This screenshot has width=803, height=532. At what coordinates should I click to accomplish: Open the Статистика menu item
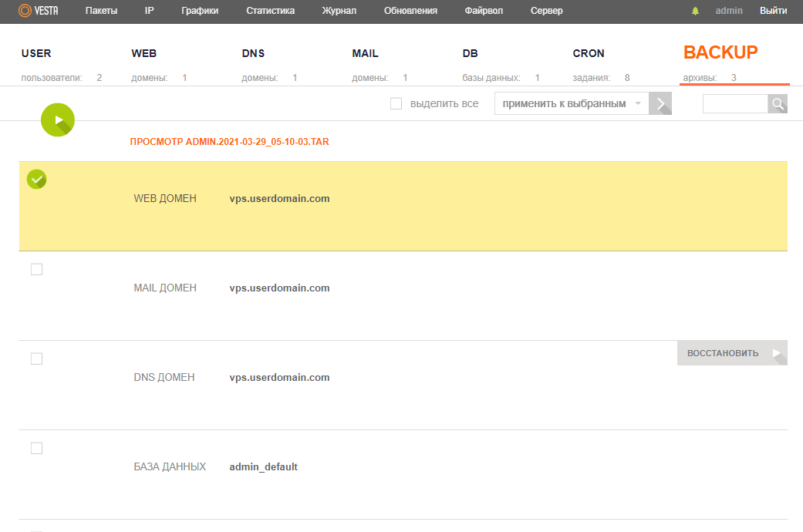[270, 11]
